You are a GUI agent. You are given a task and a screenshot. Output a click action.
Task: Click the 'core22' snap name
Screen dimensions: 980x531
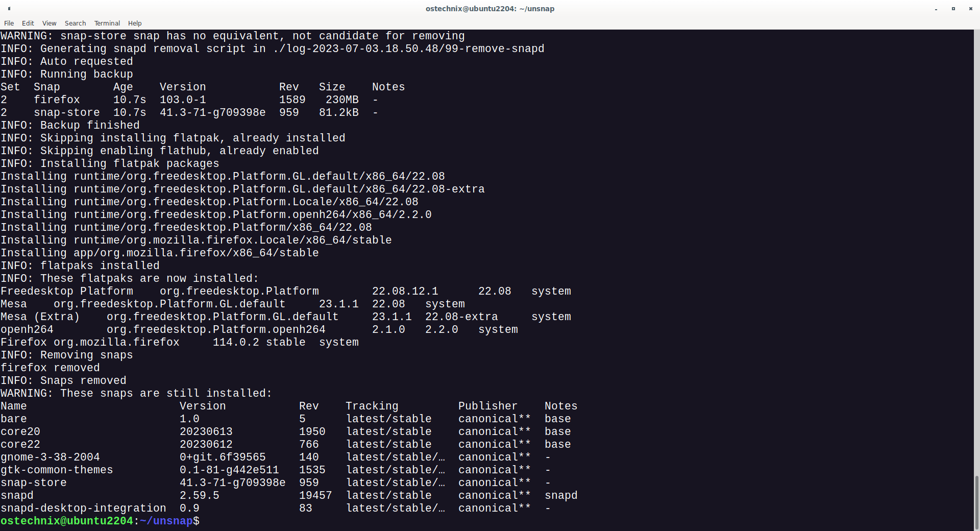click(x=20, y=444)
